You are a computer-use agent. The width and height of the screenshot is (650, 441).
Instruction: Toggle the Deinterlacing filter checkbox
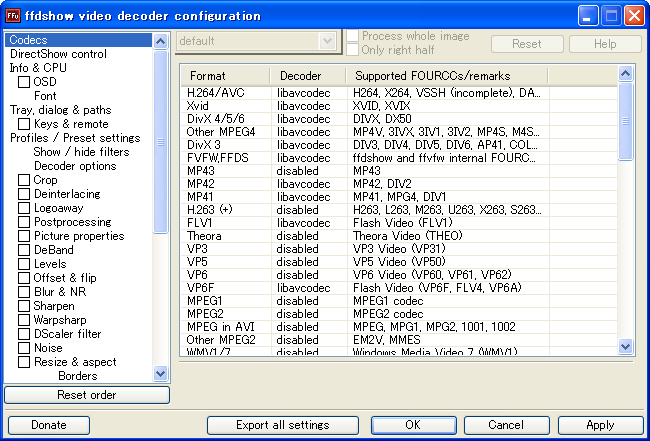24,194
